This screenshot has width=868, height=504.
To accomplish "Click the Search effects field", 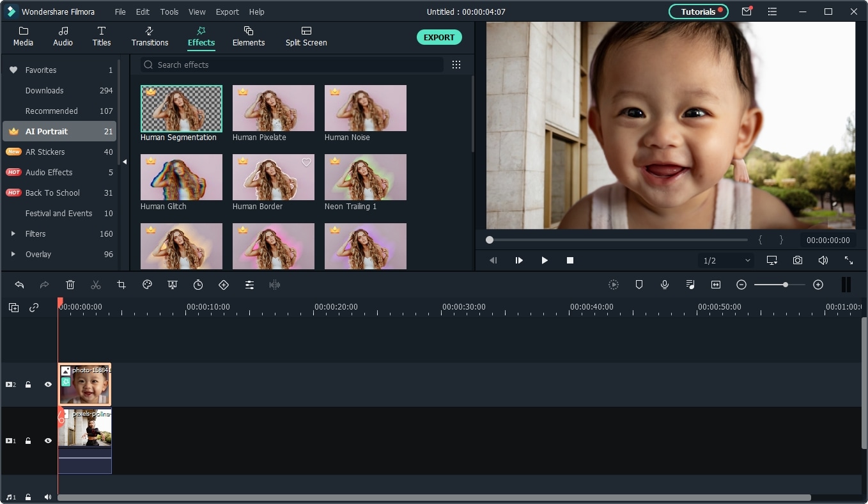I will (292, 65).
